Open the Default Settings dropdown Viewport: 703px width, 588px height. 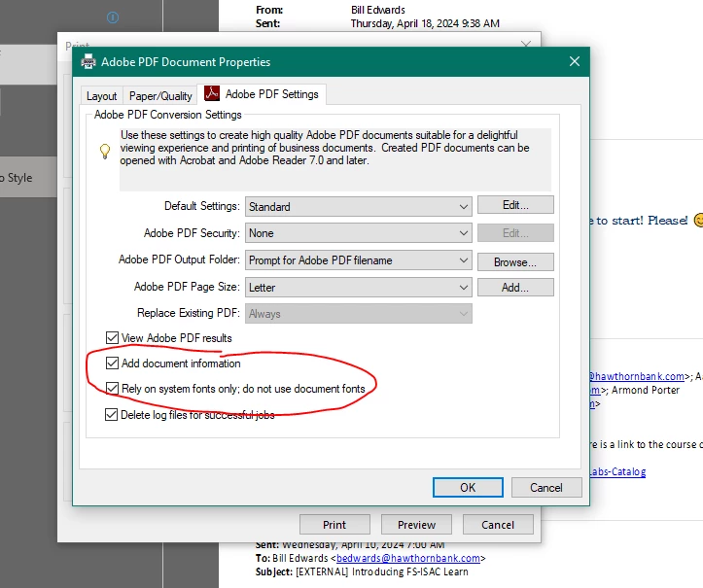click(x=358, y=207)
